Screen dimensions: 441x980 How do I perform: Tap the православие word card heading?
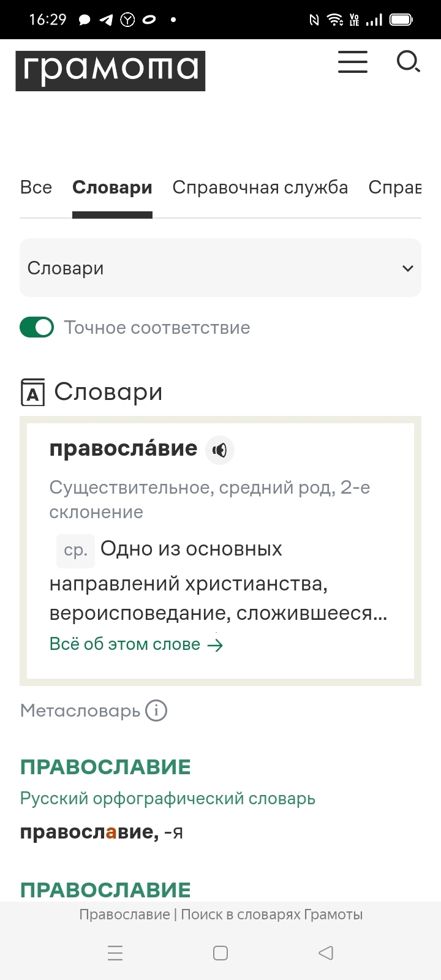coord(123,448)
